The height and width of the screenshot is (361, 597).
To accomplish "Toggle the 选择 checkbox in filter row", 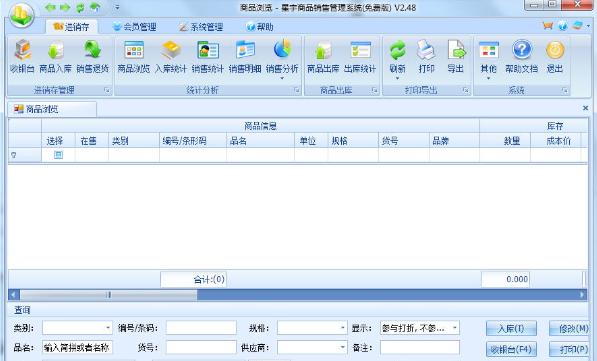I will click(58, 155).
